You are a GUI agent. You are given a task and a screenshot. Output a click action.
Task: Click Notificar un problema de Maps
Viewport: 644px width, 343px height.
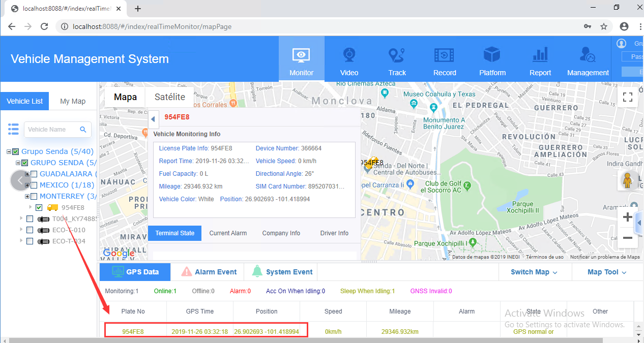coord(605,257)
